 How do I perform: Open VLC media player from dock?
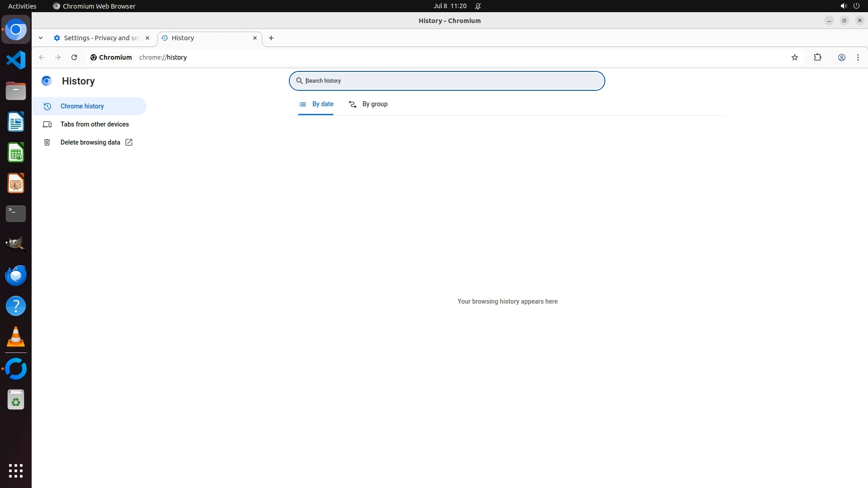click(16, 337)
